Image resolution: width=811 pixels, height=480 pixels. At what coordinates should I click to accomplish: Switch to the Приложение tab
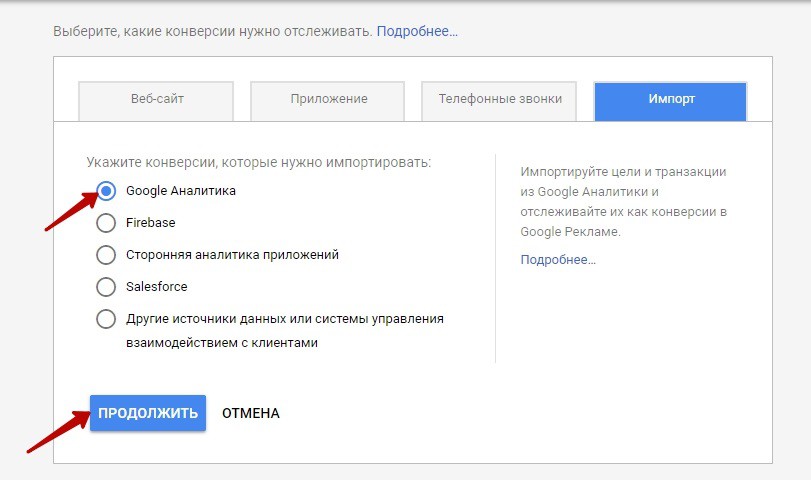click(x=328, y=100)
